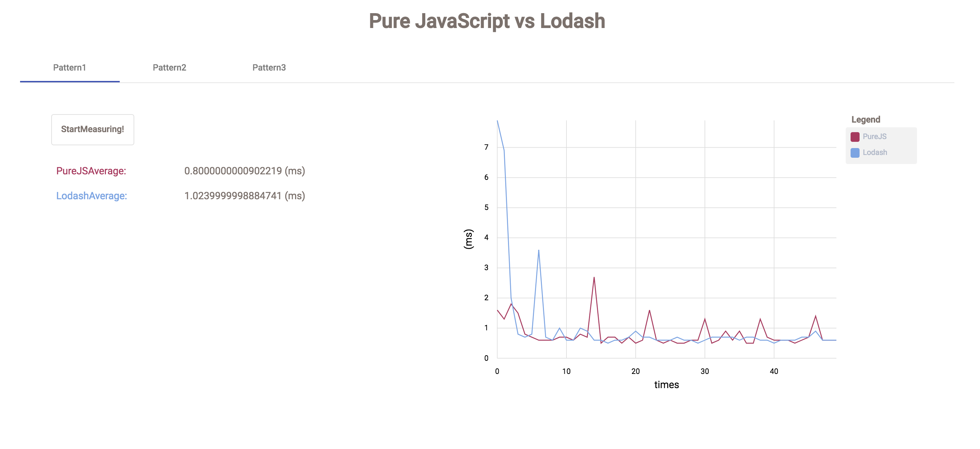The height and width of the screenshot is (449, 980).
Task: Click the times x-axis label
Action: click(666, 385)
